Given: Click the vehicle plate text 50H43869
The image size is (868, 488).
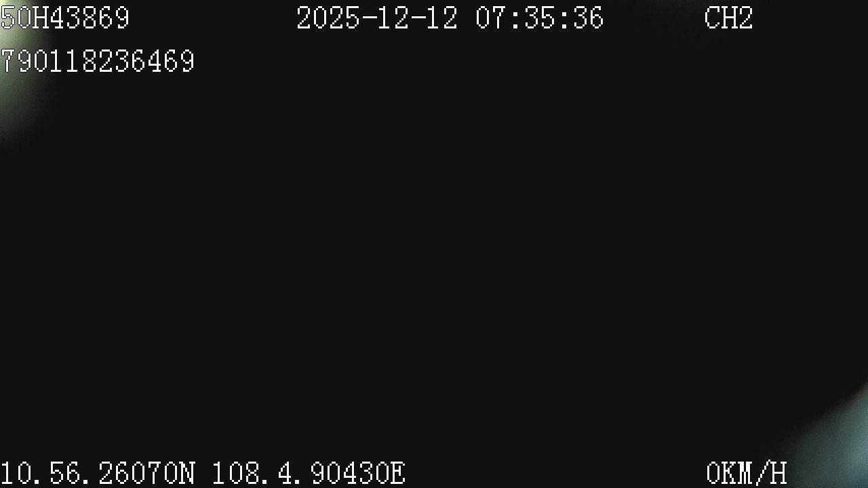Looking at the screenshot, I should [65, 18].
